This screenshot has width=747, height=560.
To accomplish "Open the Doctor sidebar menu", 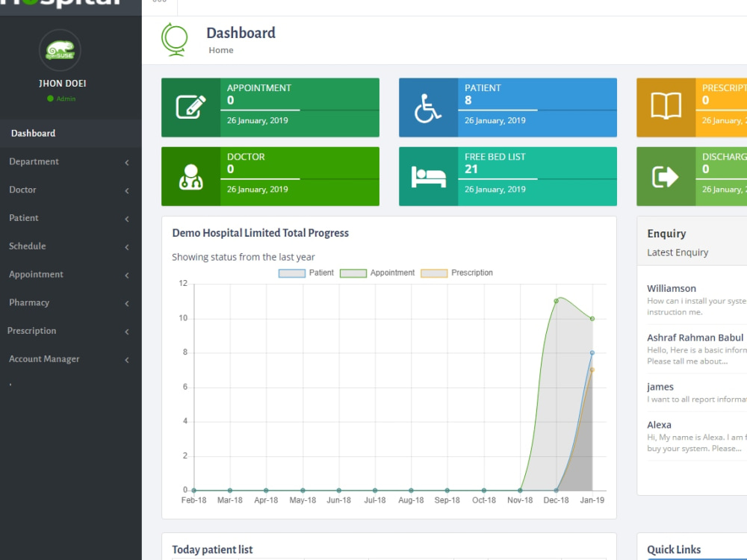I will coord(70,190).
